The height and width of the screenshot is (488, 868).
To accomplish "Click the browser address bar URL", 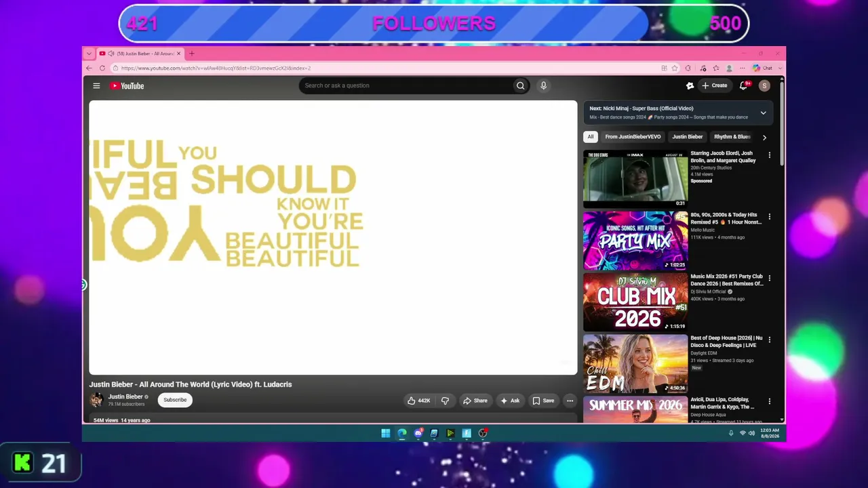I will coord(216,68).
